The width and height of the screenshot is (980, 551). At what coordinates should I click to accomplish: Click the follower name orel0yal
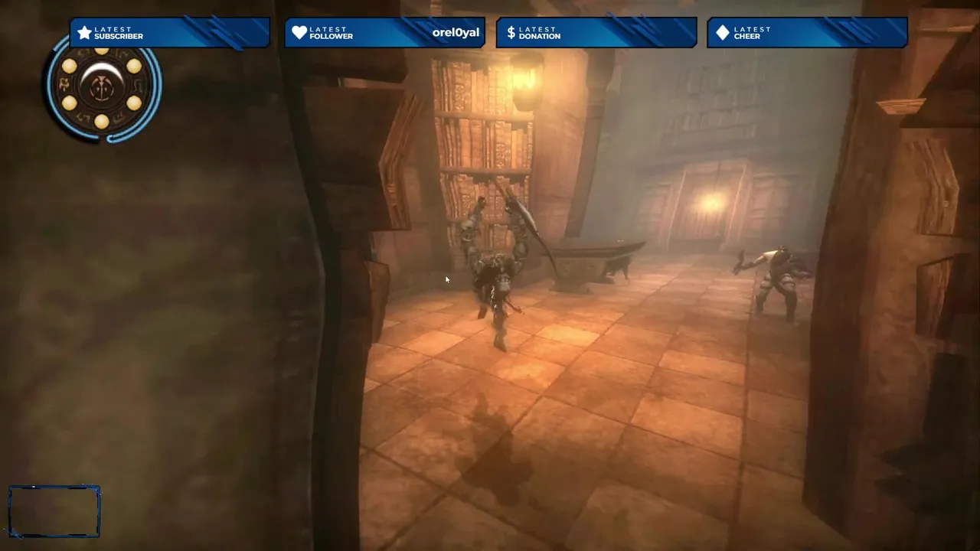point(456,32)
